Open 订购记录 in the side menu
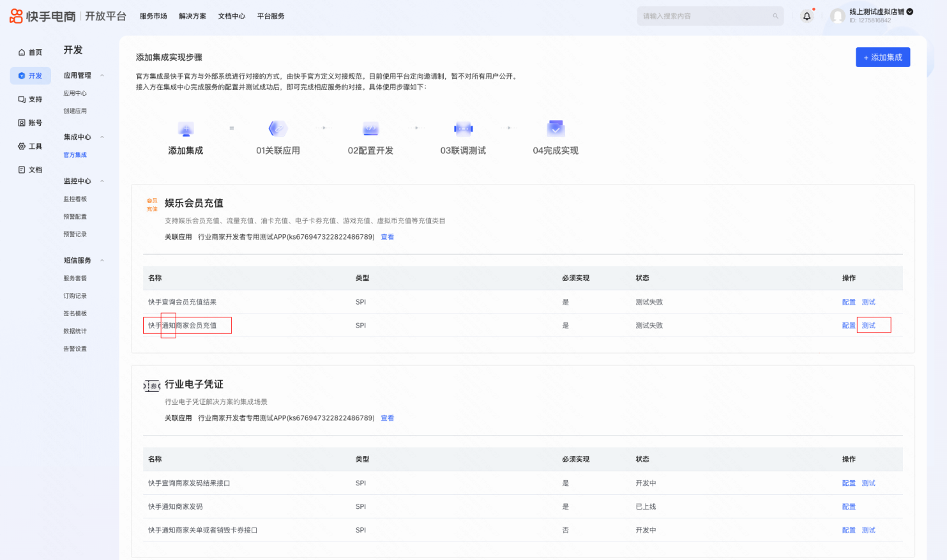This screenshot has height=560, width=947. (75, 296)
